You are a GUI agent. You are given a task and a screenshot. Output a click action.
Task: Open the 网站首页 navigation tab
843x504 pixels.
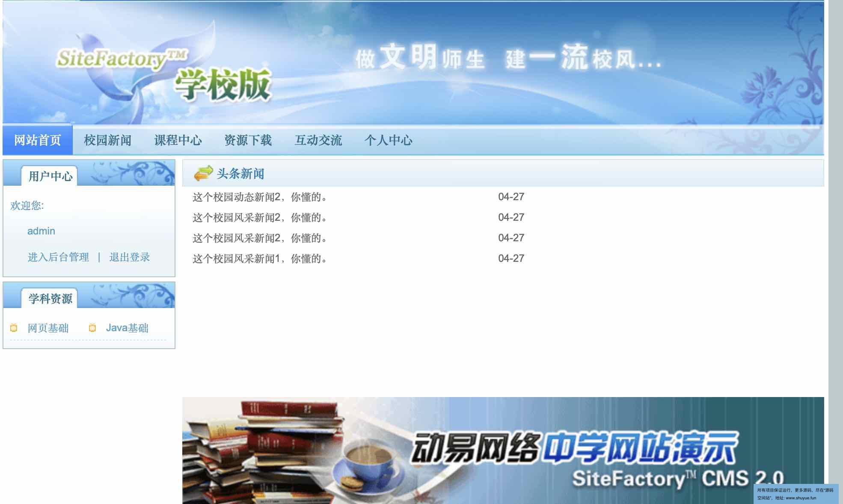(x=38, y=140)
